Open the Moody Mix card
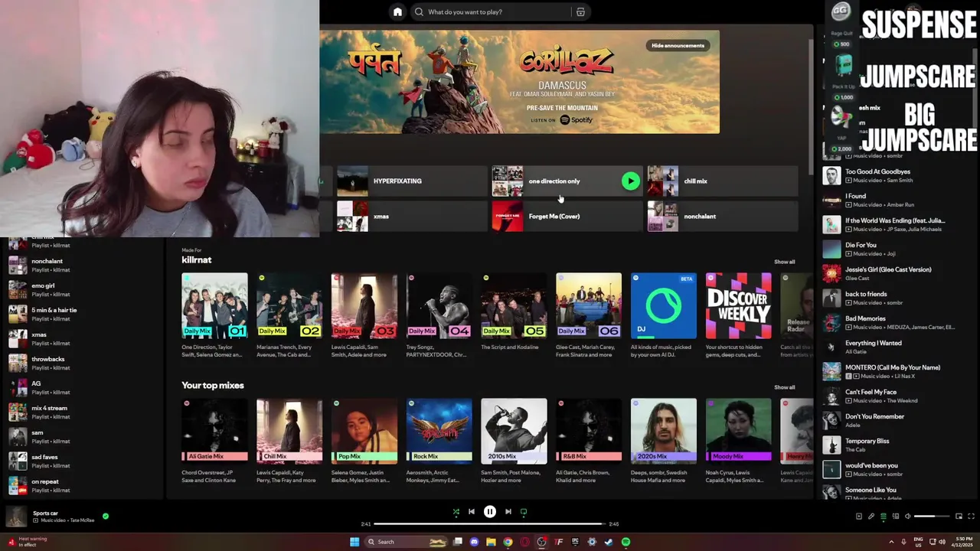The width and height of the screenshot is (980, 551). (739, 441)
